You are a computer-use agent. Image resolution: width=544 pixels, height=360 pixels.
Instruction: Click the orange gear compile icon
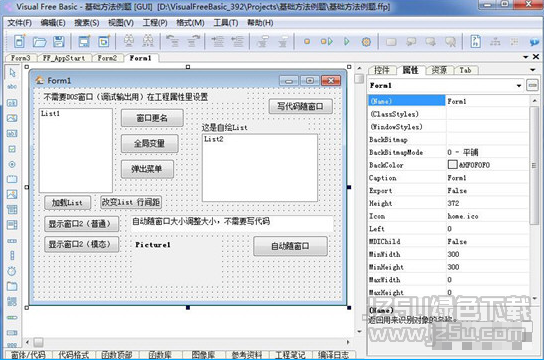[x=366, y=42]
